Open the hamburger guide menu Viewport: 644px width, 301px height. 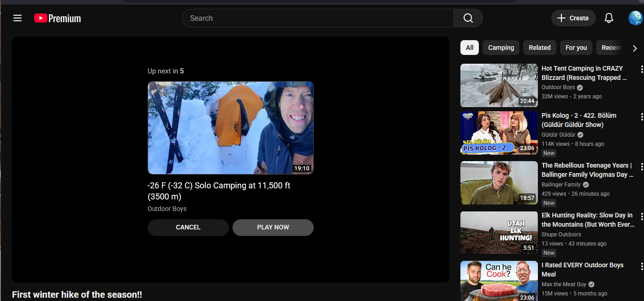[18, 18]
